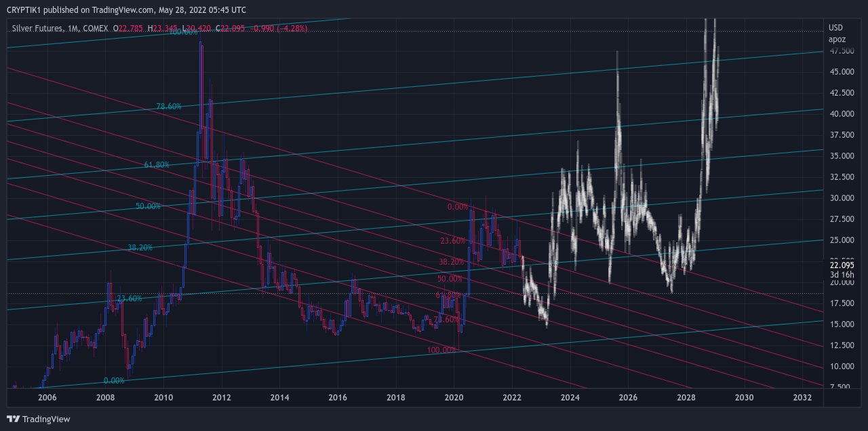Screen dimensions: 868x431
Task: Click the 2010 year label
Action: 163,397
